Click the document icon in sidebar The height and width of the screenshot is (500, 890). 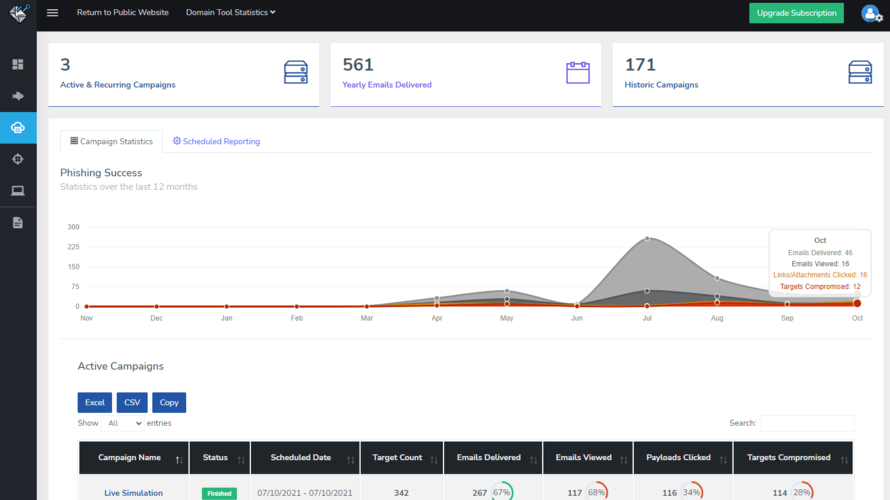pyautogui.click(x=18, y=222)
